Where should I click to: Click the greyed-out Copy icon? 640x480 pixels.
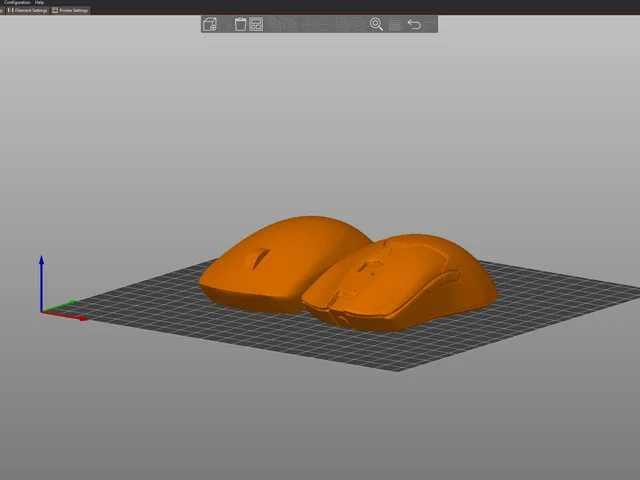pos(275,24)
